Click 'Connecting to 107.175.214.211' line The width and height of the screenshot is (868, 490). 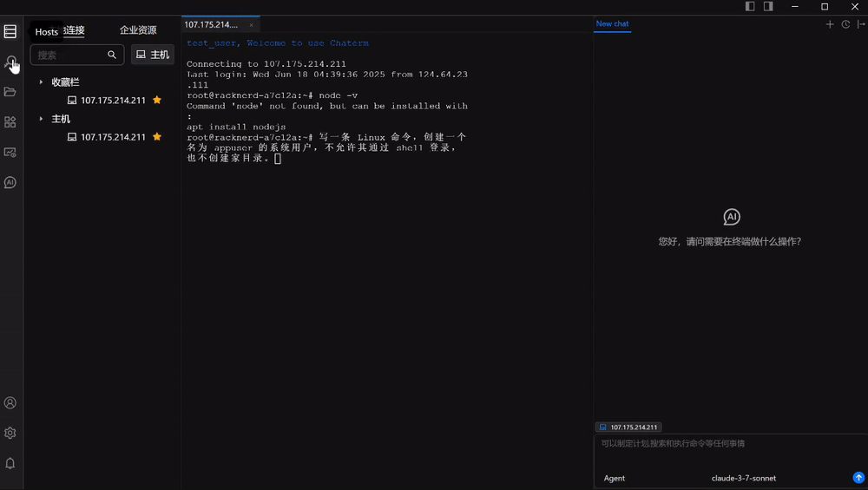tap(266, 64)
